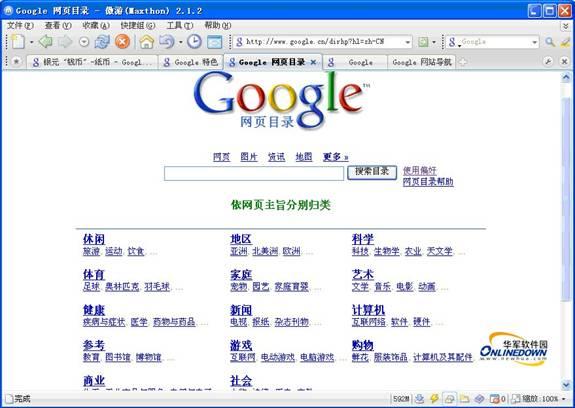This screenshot has width=575, height=408.
Task: Click the round close-tab X at tab bar end
Action: pos(565,62)
